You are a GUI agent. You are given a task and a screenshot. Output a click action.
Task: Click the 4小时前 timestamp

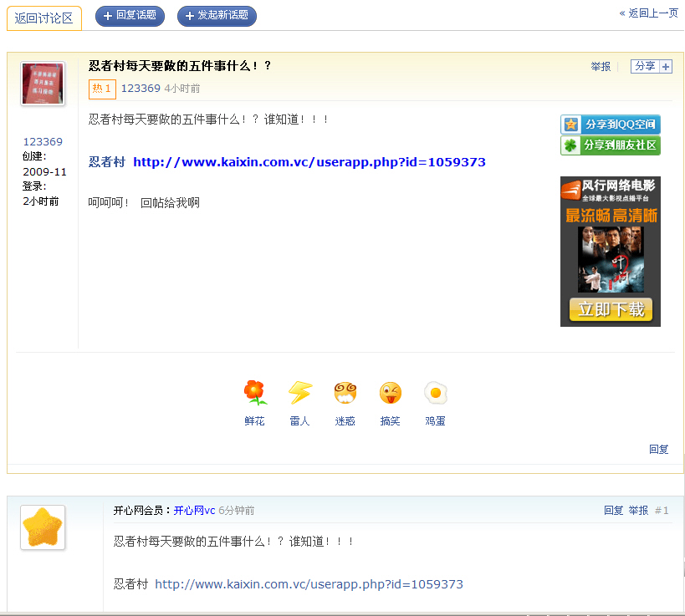click(182, 89)
